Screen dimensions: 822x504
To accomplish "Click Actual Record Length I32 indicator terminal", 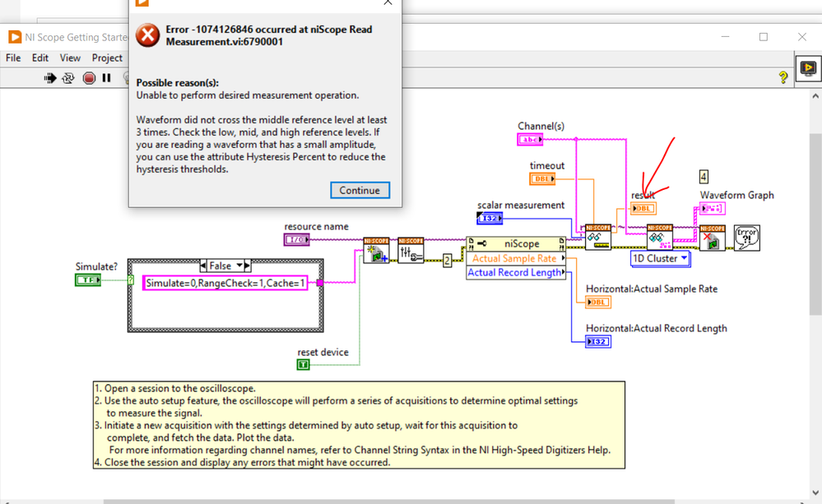I will tap(598, 341).
